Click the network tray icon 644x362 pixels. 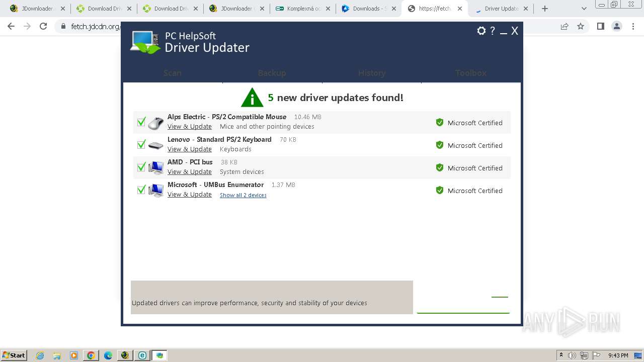click(584, 355)
